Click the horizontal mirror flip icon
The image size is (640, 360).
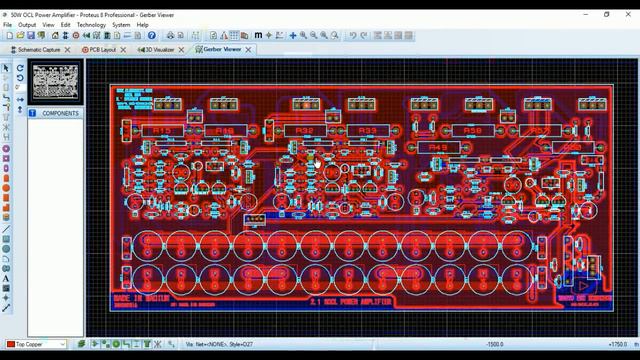(20, 100)
